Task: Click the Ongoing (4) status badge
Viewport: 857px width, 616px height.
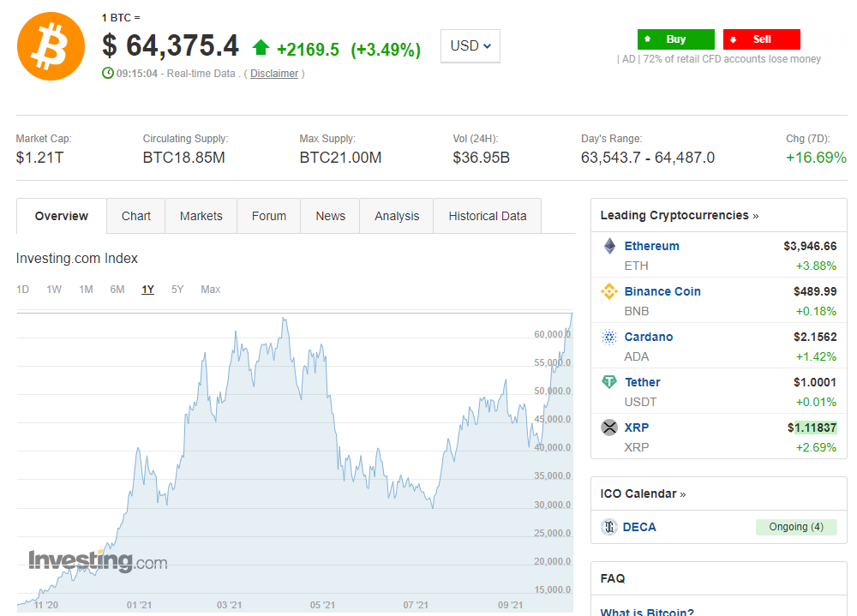Action: click(x=796, y=527)
